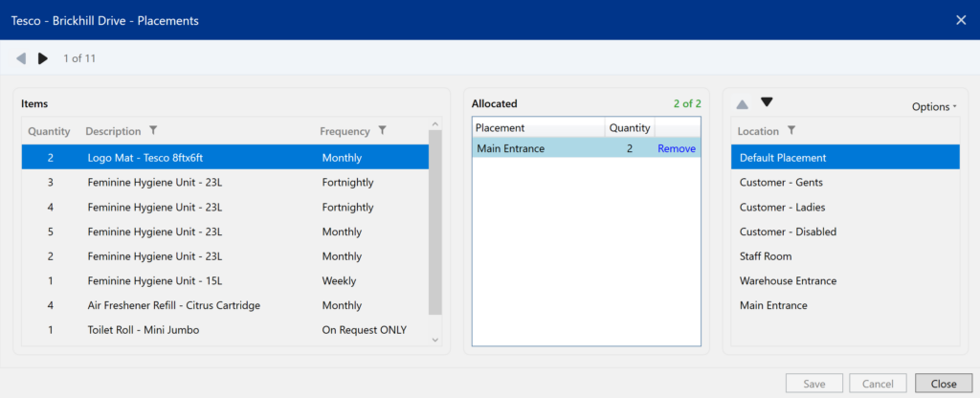This screenshot has height=398, width=980.
Task: Choose the Customer - Ladies location
Action: [x=782, y=207]
